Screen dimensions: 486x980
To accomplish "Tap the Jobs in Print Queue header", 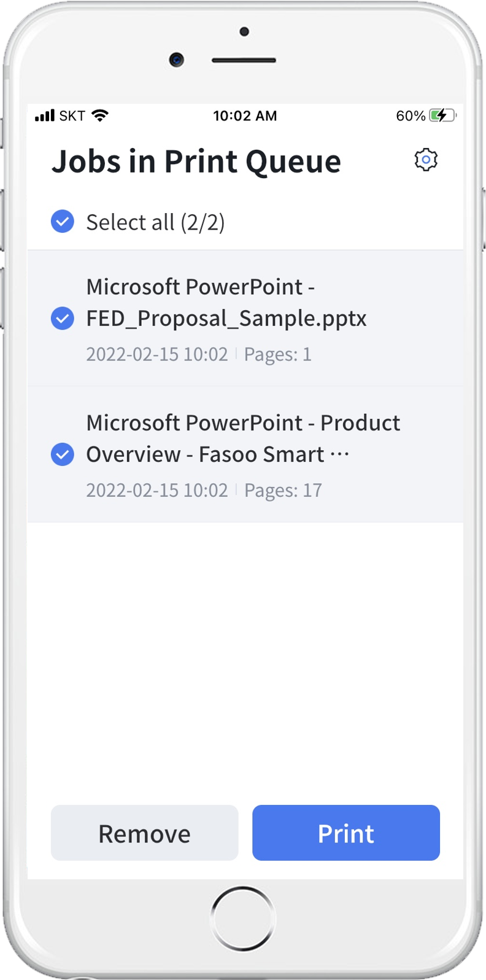I will pyautogui.click(x=197, y=161).
